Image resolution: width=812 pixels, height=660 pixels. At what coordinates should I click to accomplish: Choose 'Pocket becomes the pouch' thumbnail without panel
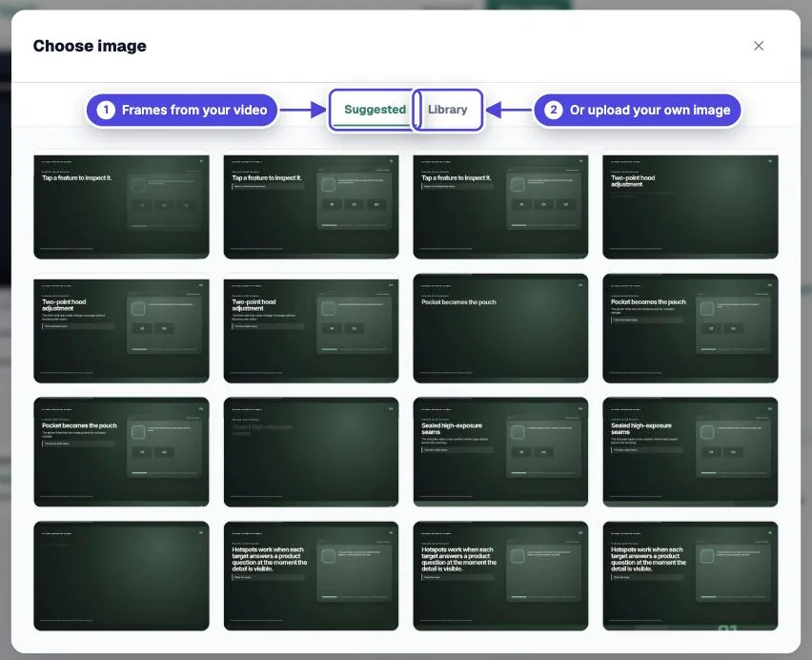click(x=500, y=328)
